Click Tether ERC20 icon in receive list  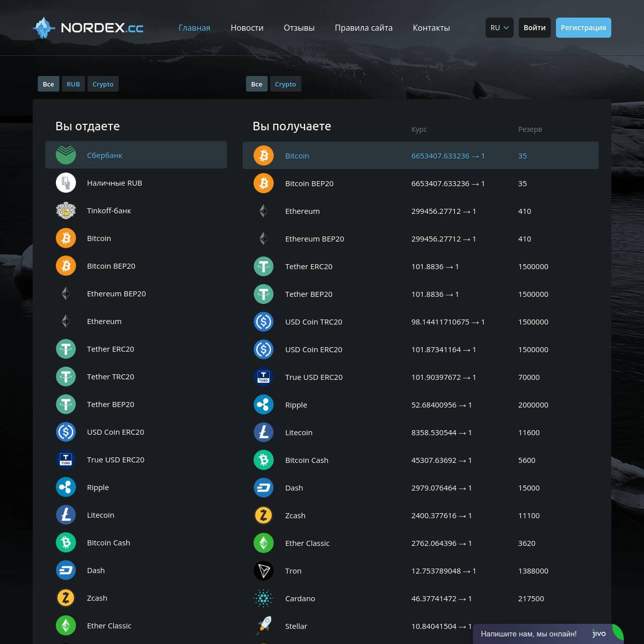click(264, 266)
